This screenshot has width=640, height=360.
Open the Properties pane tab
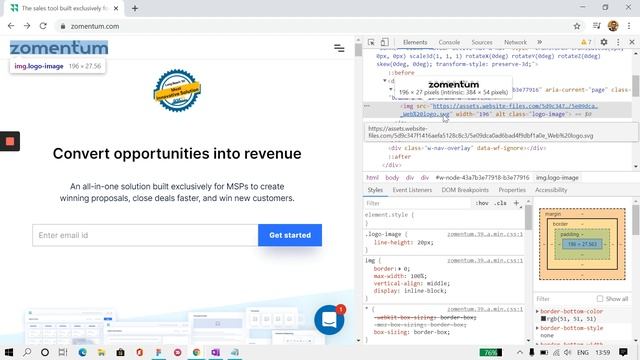[512, 190]
